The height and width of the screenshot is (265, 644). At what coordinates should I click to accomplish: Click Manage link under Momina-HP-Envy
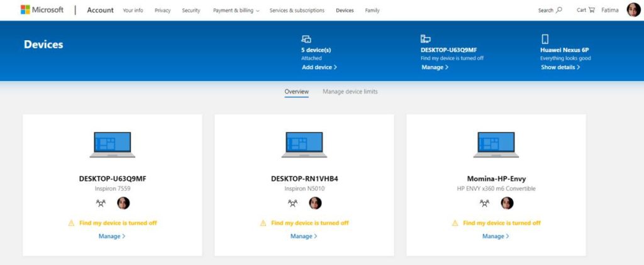point(496,236)
